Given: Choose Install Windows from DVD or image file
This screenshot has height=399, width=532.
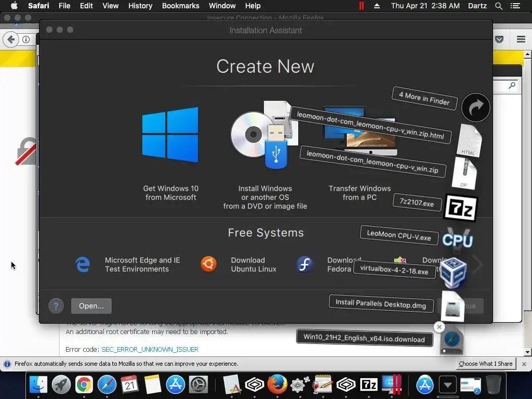Looking at the screenshot, I should [265, 155].
